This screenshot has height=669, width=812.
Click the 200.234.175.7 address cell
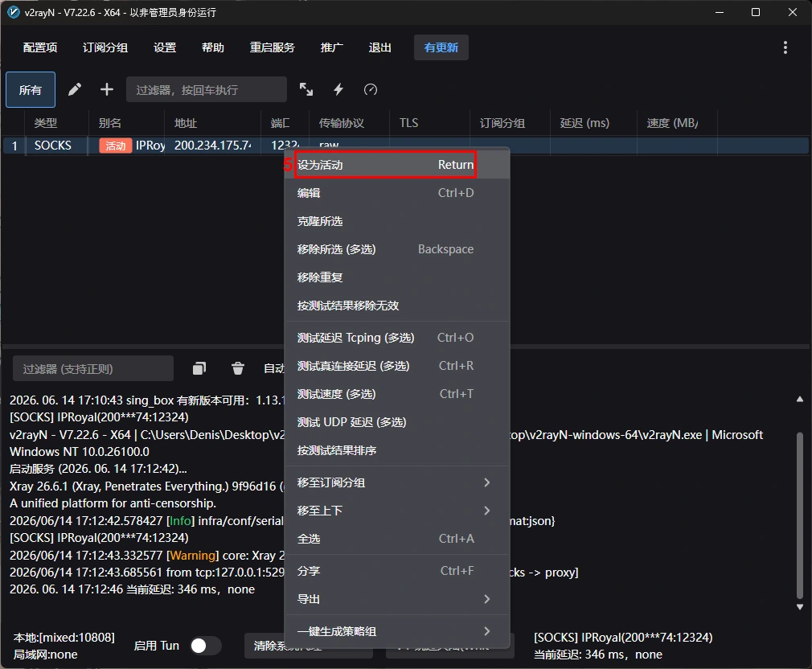pos(212,146)
